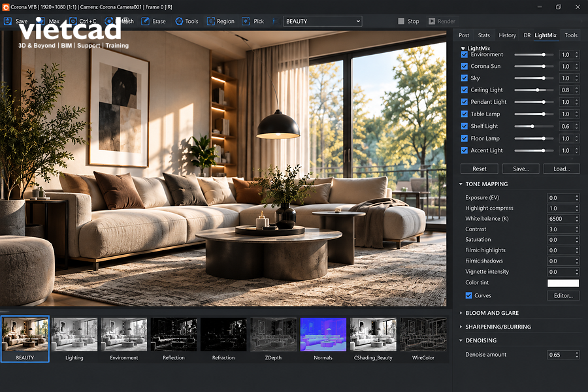Expand the BLOOM AND GLARE section
This screenshot has height=392, width=588.
461,313
